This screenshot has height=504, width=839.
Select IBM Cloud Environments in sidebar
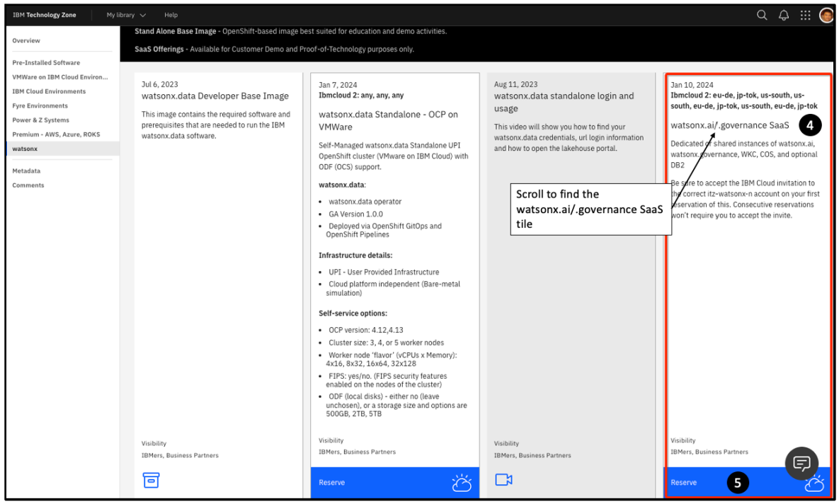(49, 91)
